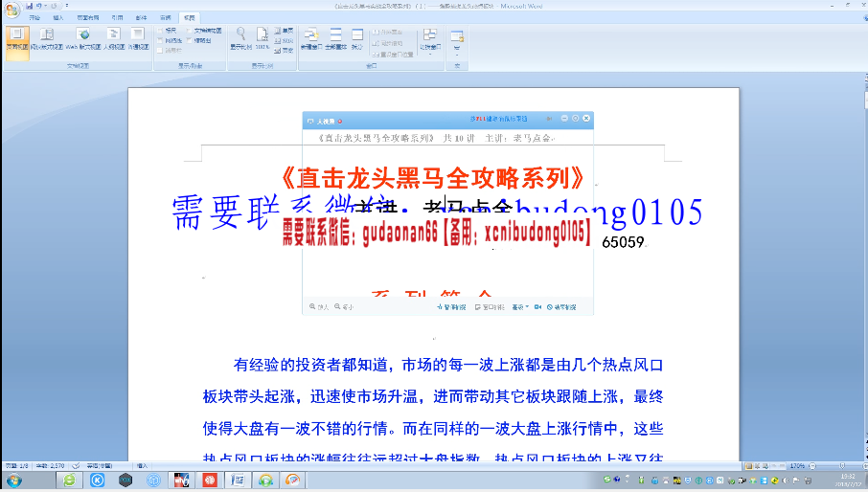
Task: Click camera icon in recorder toolbar
Action: pos(537,307)
